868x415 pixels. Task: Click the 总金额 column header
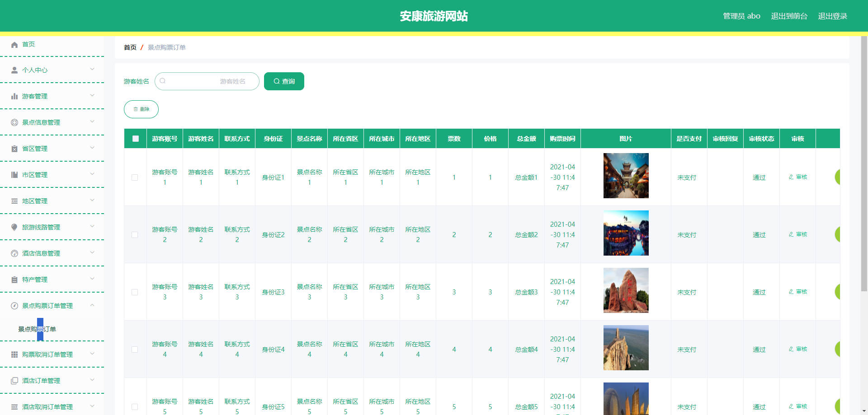[x=526, y=139]
